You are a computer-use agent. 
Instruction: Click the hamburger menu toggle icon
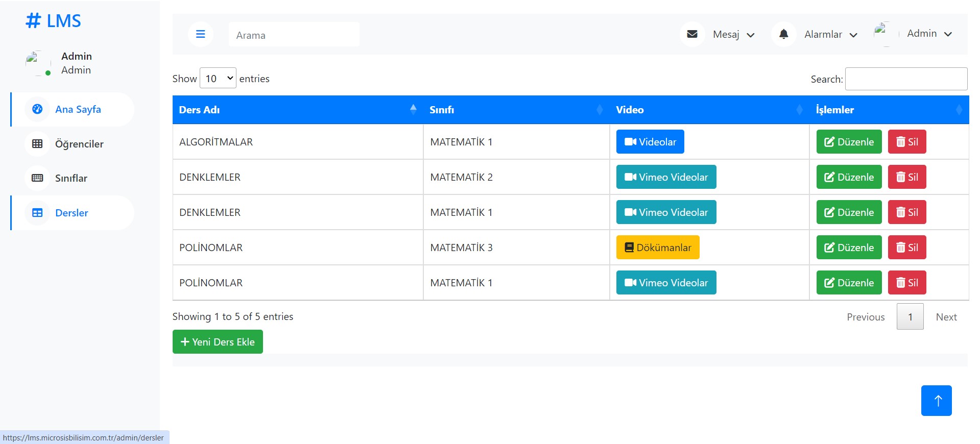[200, 34]
